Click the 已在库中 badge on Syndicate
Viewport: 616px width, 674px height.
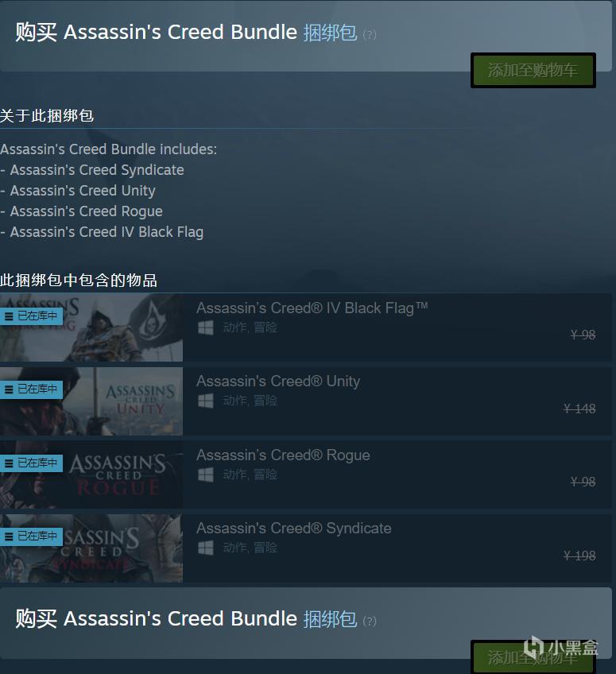tap(31, 536)
